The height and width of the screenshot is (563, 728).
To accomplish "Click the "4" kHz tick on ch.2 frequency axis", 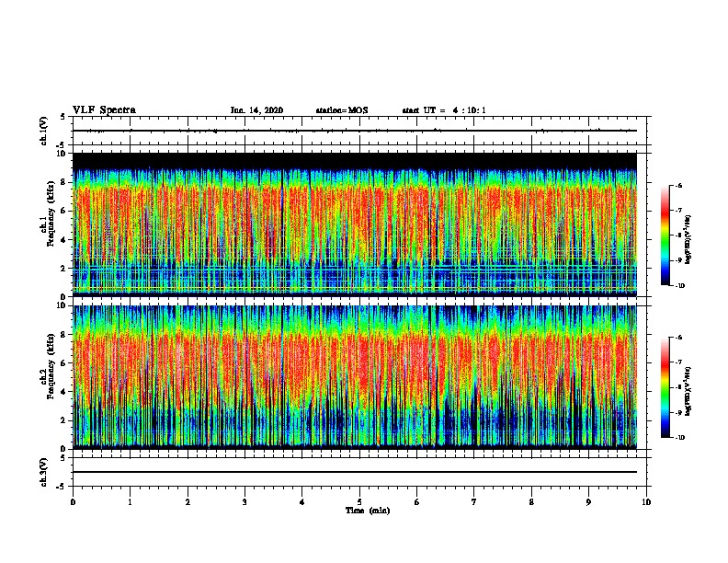I will tap(63, 392).
